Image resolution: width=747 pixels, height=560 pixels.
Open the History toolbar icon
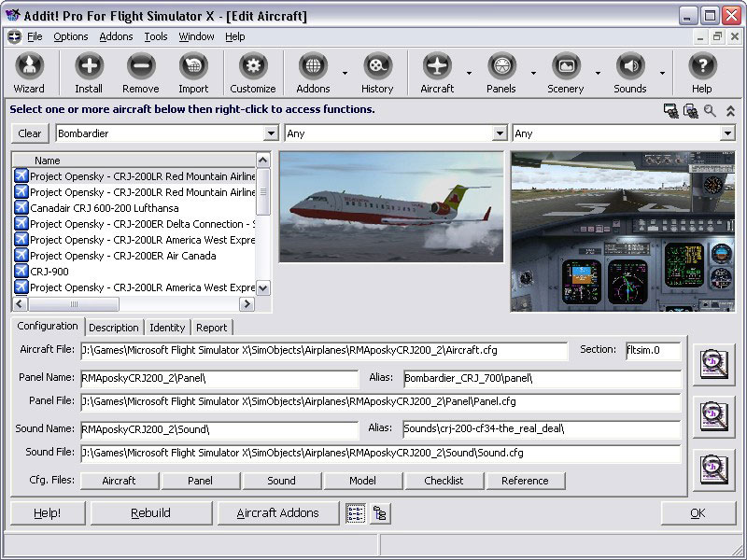pyautogui.click(x=377, y=73)
